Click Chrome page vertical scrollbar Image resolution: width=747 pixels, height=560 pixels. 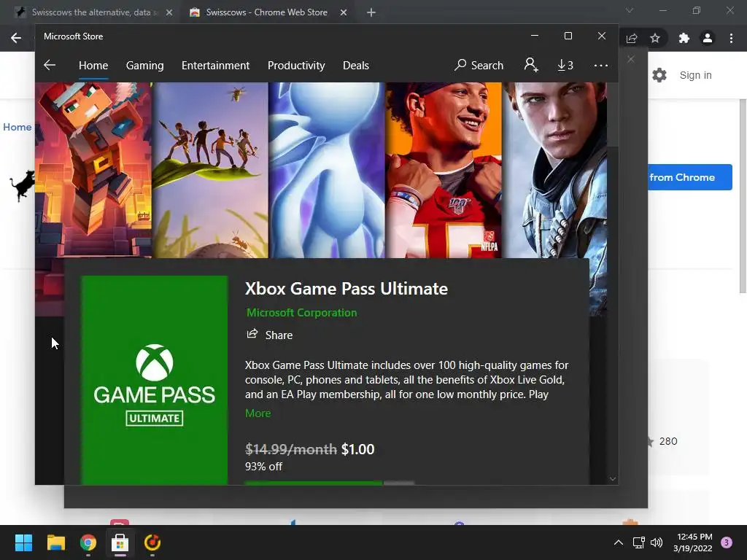tap(743, 196)
